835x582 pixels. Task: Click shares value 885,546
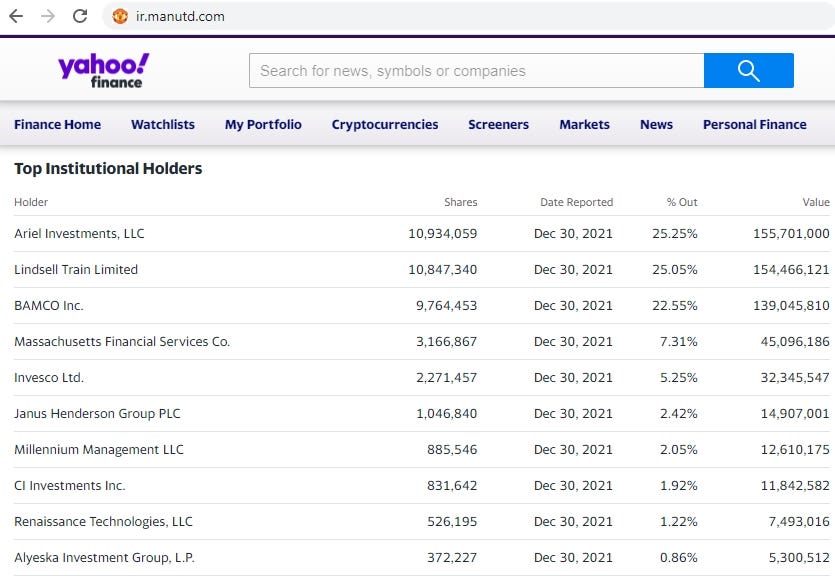pos(452,449)
